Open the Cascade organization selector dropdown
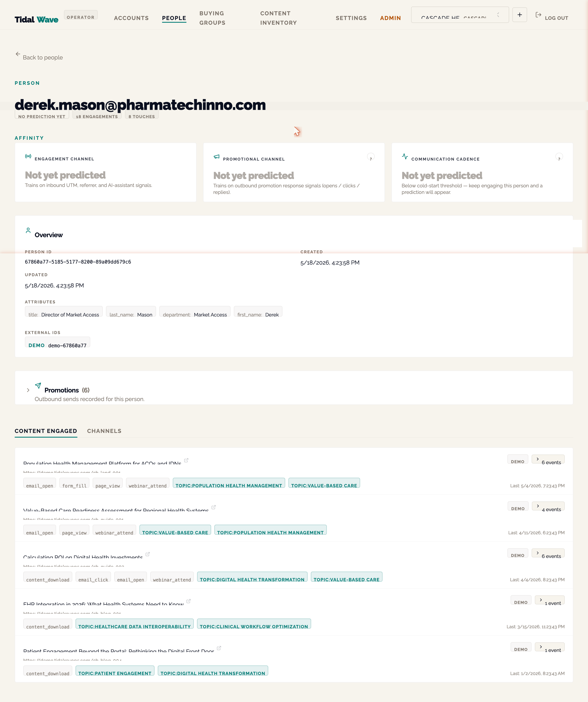Viewport: 588px width, 702px height. pyautogui.click(x=460, y=15)
